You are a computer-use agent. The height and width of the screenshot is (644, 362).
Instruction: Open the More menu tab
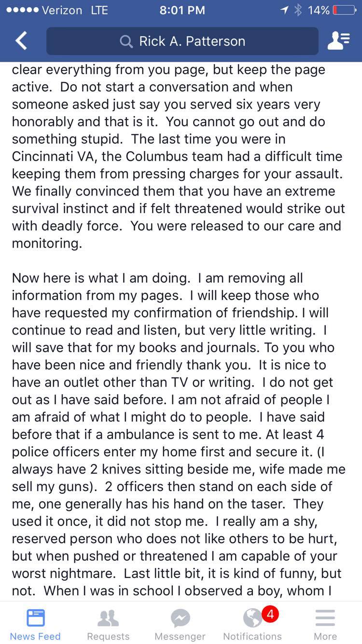tap(325, 624)
